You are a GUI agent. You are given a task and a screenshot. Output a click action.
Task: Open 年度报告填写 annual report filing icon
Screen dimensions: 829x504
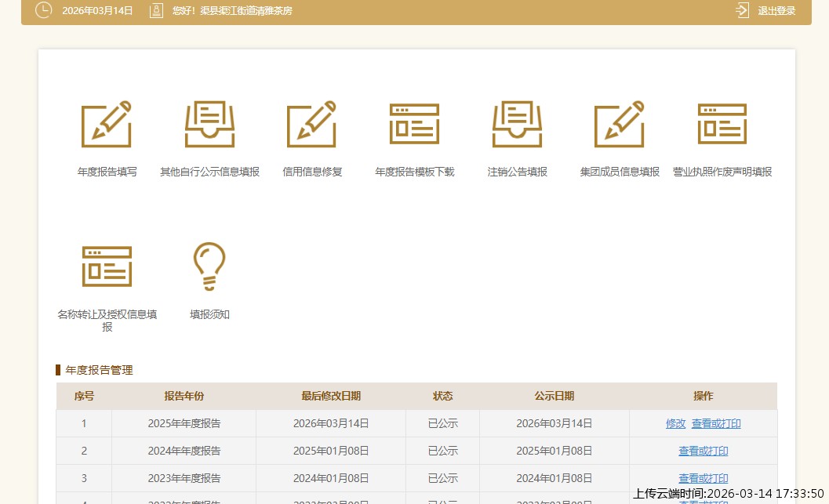coord(107,124)
